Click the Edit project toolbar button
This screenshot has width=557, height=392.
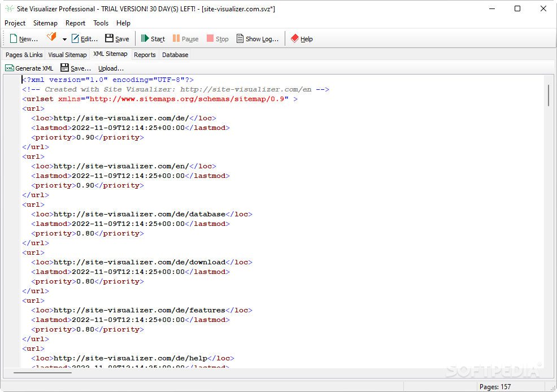[85, 39]
